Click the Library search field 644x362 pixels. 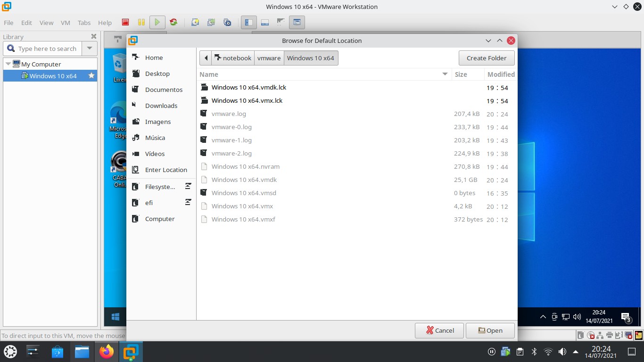(x=43, y=49)
